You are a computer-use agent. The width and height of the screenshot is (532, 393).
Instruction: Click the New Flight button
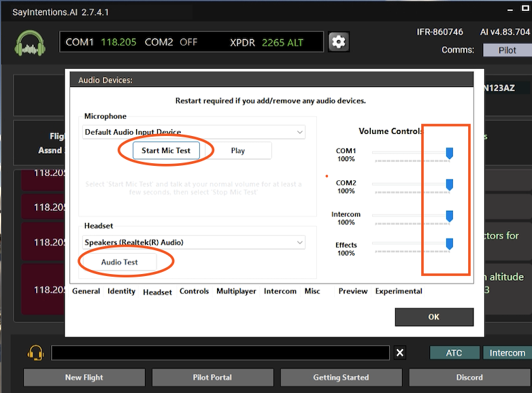pos(84,377)
